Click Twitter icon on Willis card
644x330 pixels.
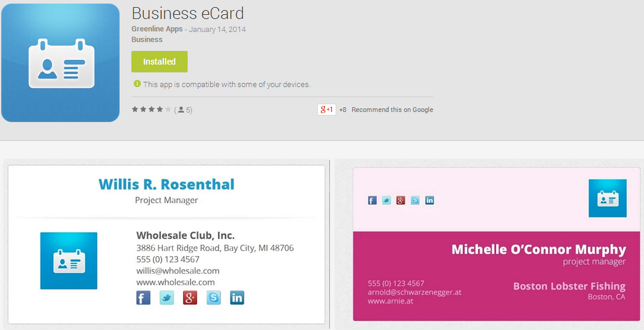click(167, 297)
